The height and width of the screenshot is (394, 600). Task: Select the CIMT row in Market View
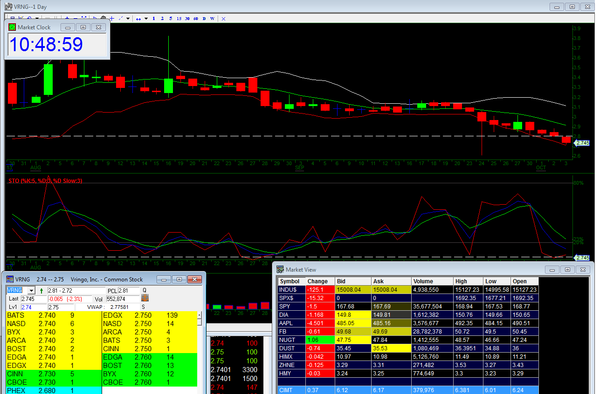click(408, 390)
